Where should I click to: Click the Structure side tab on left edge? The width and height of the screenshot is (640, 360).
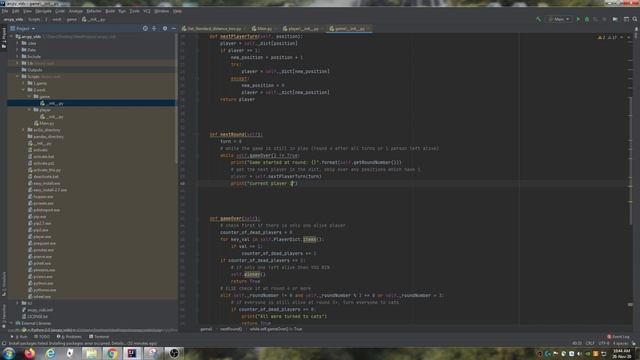[x=4, y=284]
